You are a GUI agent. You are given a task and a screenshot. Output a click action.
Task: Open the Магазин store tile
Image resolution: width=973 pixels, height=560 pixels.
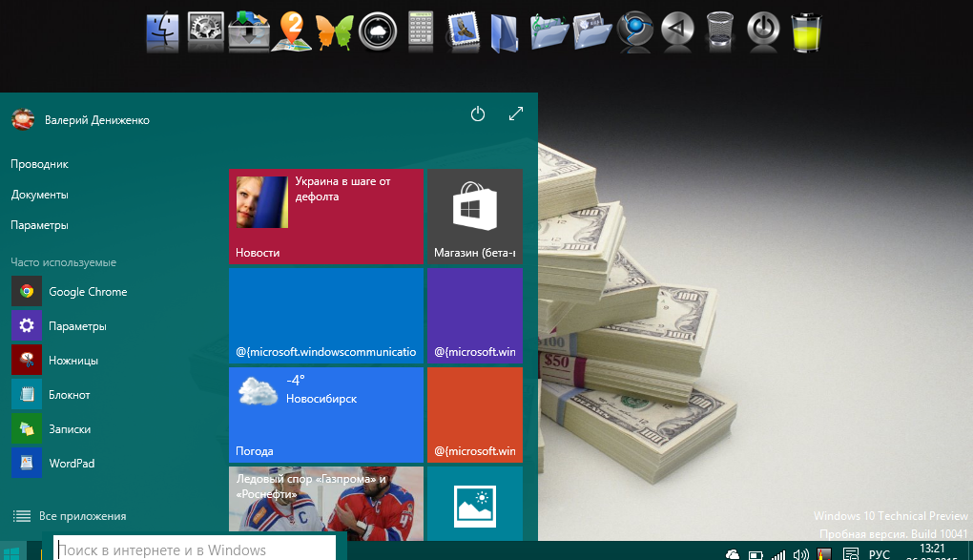point(474,217)
